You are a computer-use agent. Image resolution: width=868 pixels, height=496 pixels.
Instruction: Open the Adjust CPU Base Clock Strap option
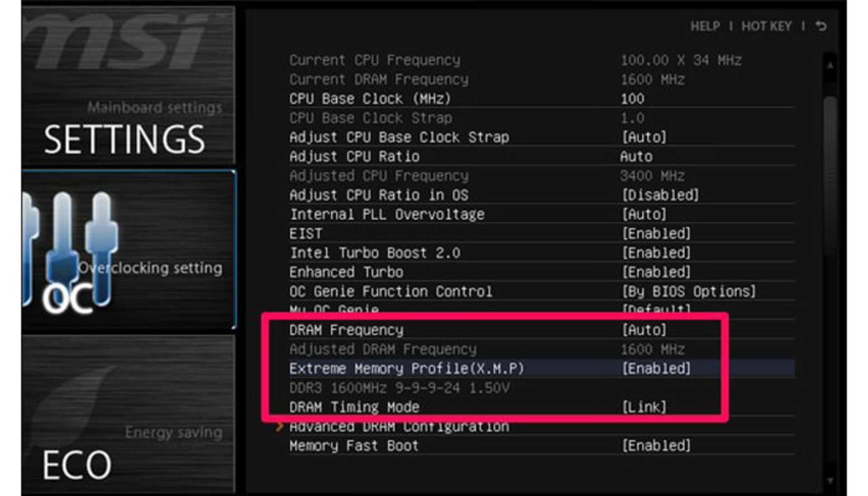coord(644,137)
